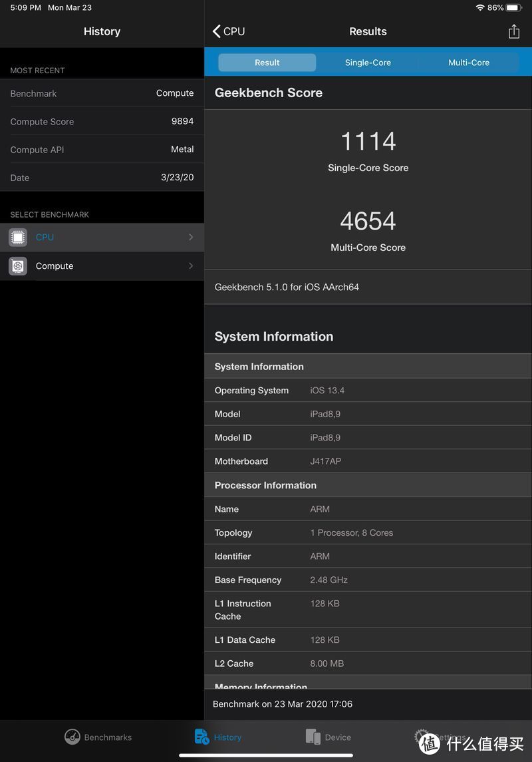Select the Operating System iOS 13.4 row
The height and width of the screenshot is (762, 532).
[x=368, y=390]
